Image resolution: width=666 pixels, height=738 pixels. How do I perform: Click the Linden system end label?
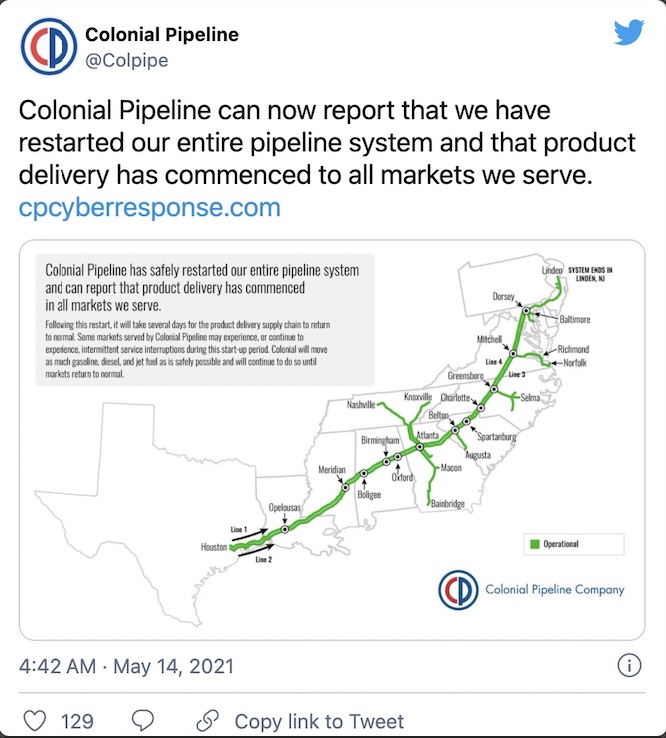pos(552,270)
